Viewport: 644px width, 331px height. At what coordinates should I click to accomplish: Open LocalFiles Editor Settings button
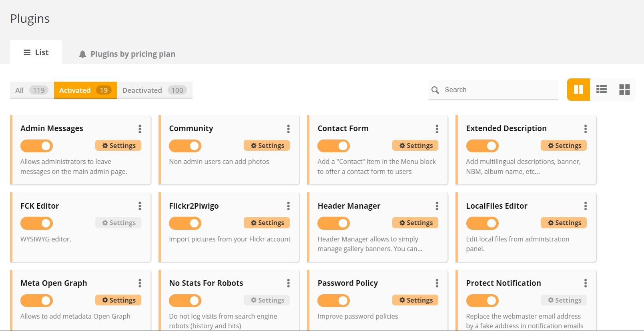(x=564, y=223)
